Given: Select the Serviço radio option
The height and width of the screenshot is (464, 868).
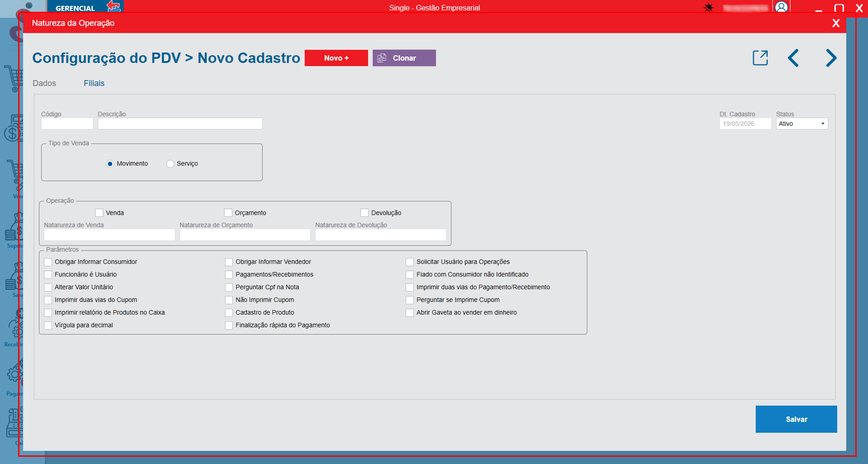Looking at the screenshot, I should pyautogui.click(x=170, y=164).
